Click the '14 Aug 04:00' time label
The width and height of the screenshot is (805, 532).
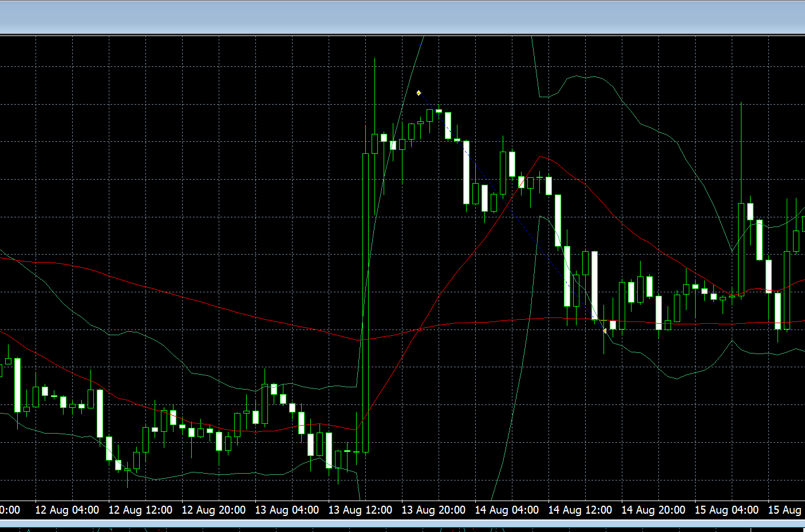click(x=507, y=510)
